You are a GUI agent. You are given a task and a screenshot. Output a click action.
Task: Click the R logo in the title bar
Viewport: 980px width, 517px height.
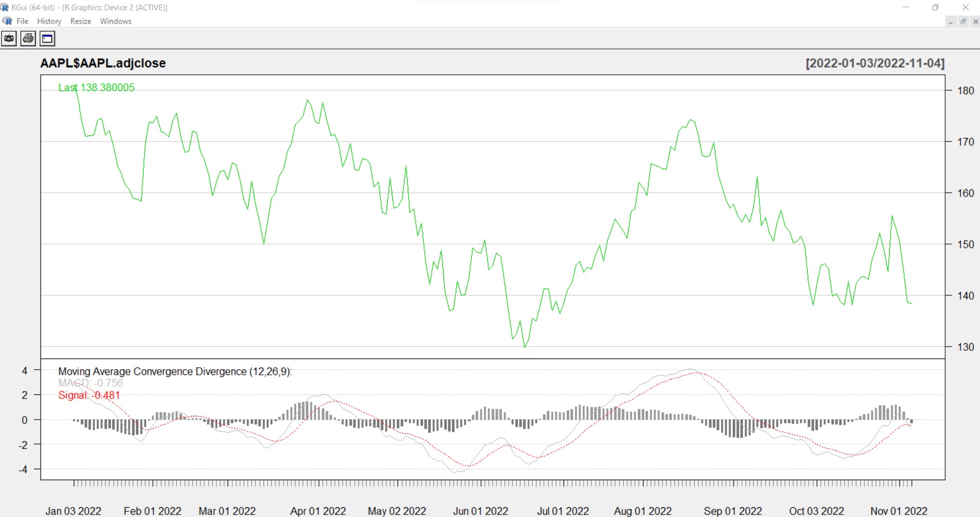tap(5, 7)
